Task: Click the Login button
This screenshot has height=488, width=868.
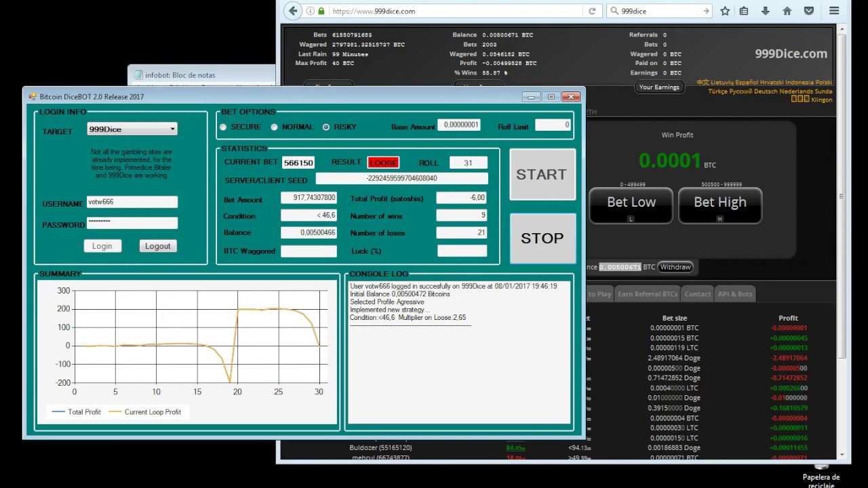Action: pyautogui.click(x=102, y=246)
